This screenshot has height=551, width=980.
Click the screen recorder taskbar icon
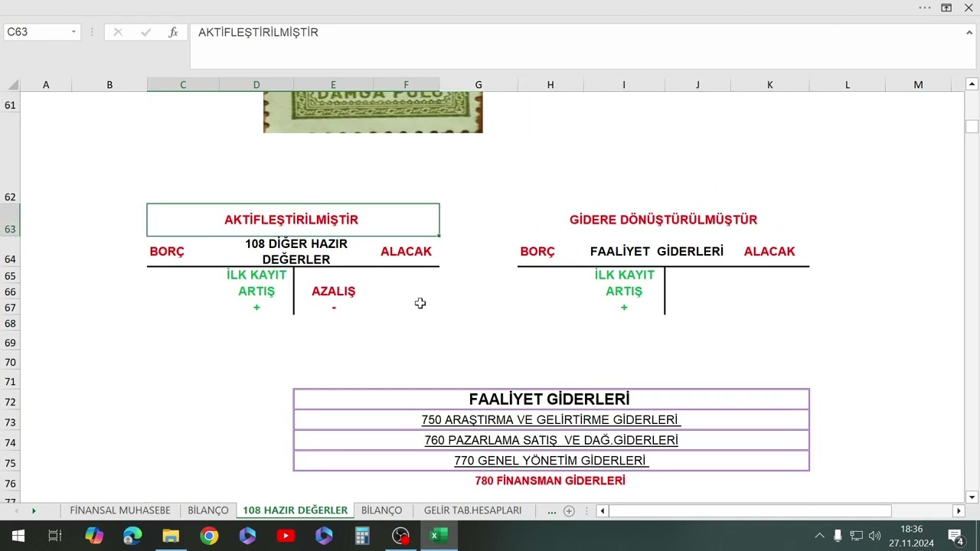400,536
